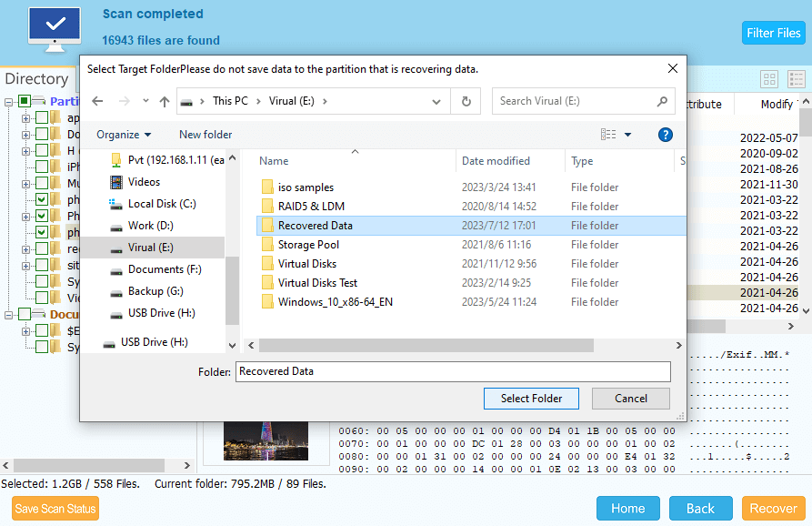812x526 pixels.
Task: Click the change view layout icon
Action: pyautogui.click(x=608, y=135)
